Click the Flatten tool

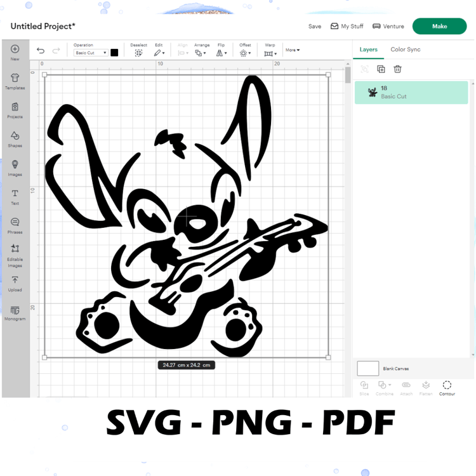(x=426, y=388)
